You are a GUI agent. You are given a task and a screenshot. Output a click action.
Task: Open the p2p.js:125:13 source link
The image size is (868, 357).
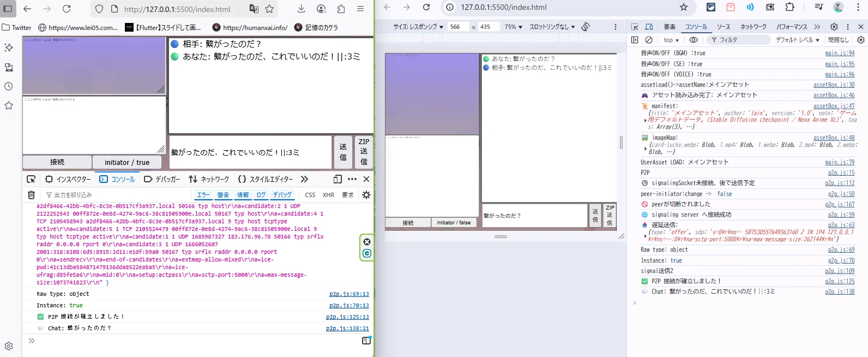[x=347, y=317]
